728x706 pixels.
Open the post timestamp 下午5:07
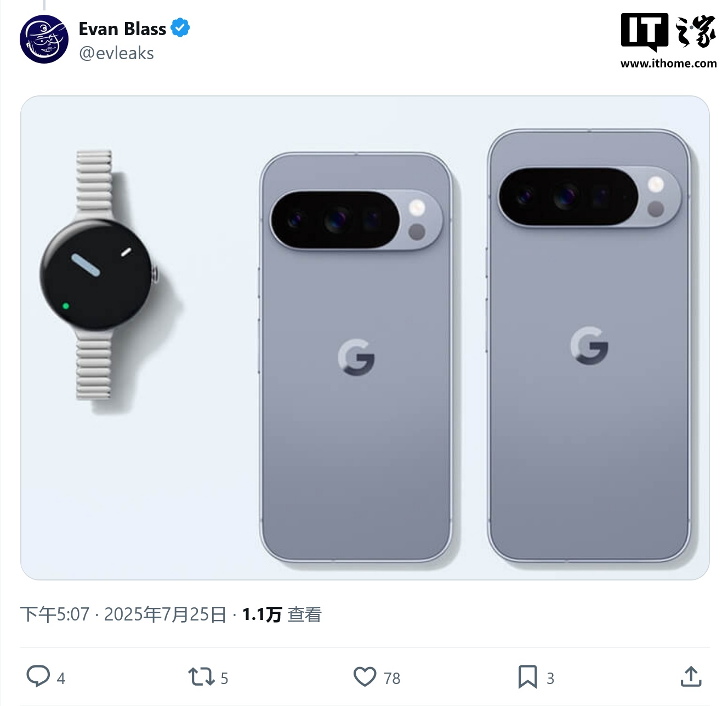(55, 614)
